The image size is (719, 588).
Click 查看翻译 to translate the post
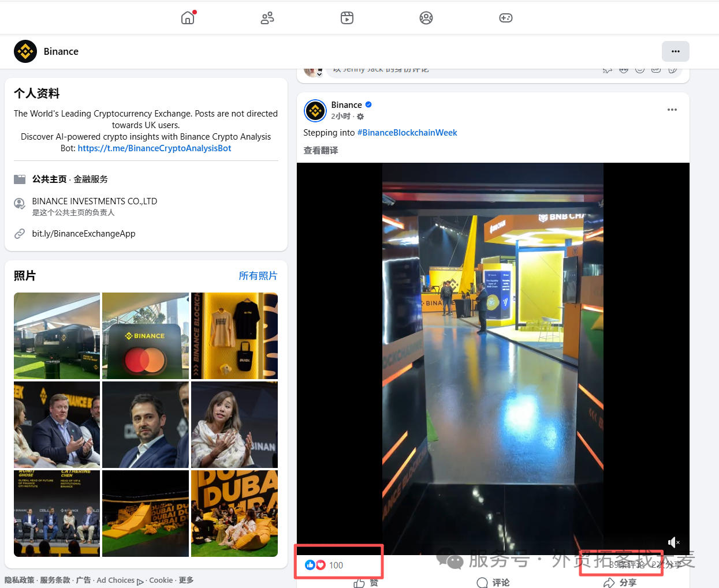[x=321, y=150]
